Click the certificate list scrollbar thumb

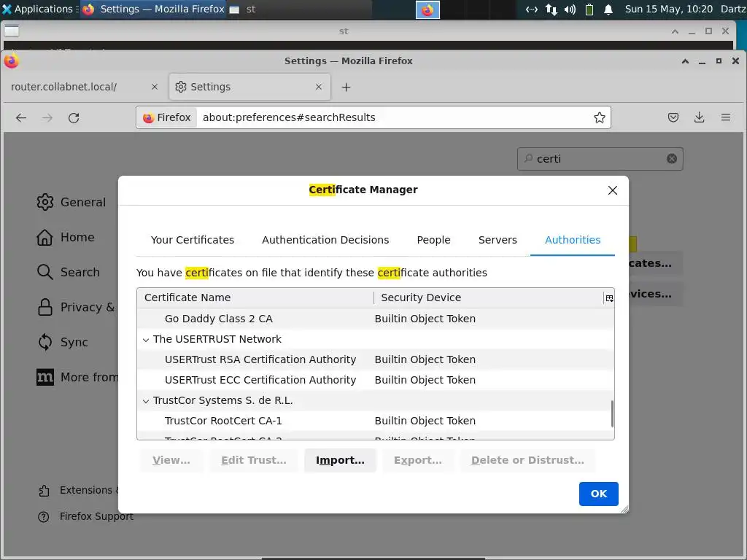coord(612,414)
